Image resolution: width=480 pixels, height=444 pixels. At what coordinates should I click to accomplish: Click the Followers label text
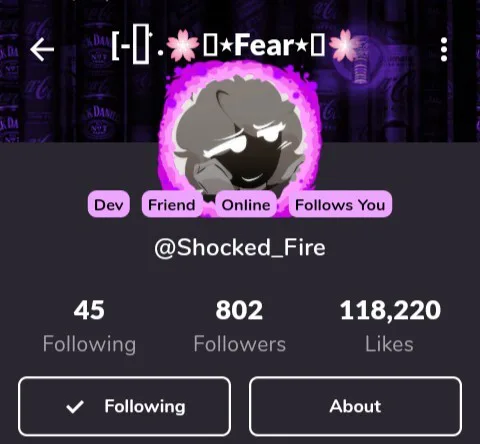point(240,344)
